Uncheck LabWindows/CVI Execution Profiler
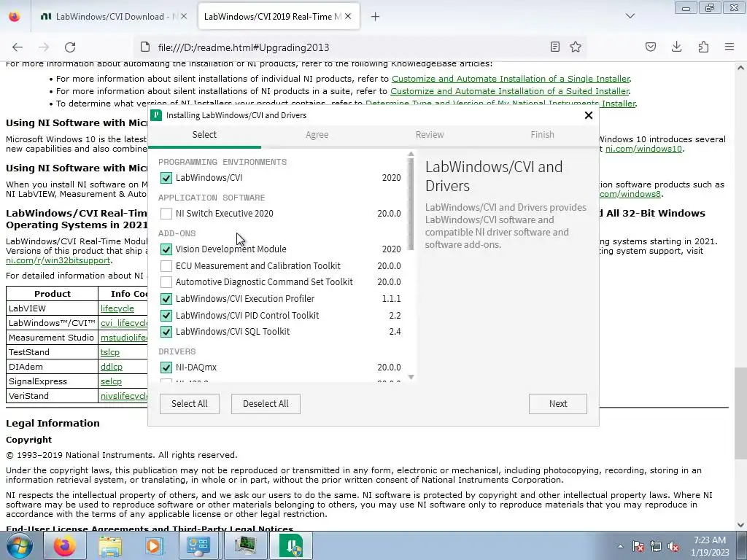The width and height of the screenshot is (747, 560). pos(166,299)
